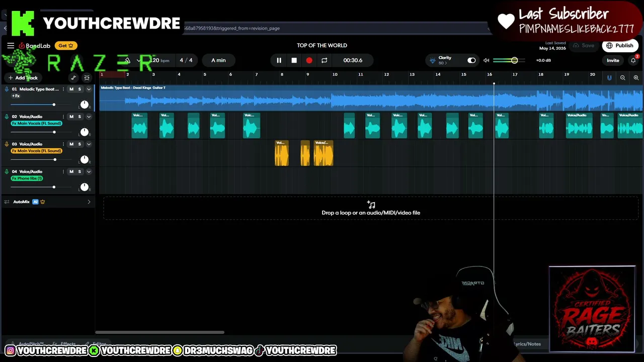The width and height of the screenshot is (644, 362).
Task: Solo track 02 Voice/Audio
Action: (x=79, y=117)
